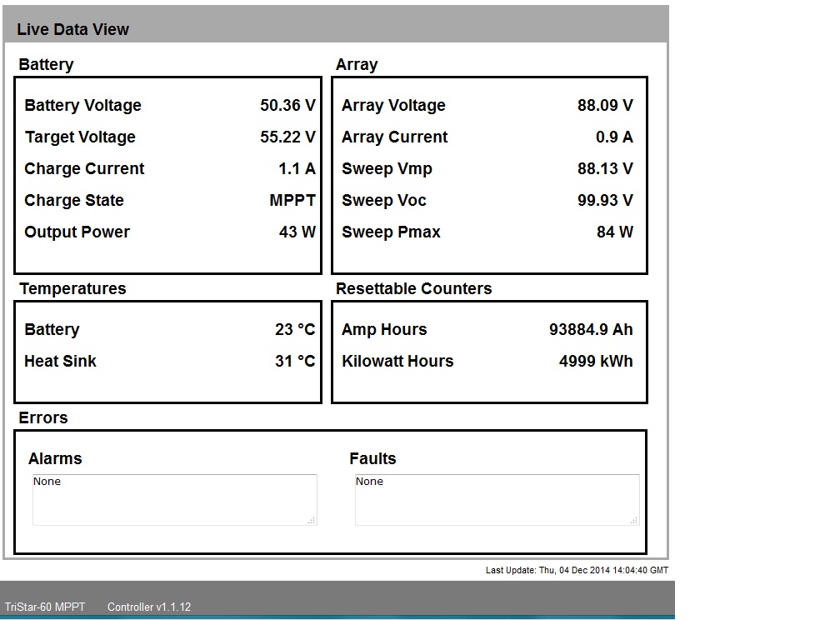Screen dimensions: 840x620
Task: Select the Array Voltage label
Action: point(393,106)
